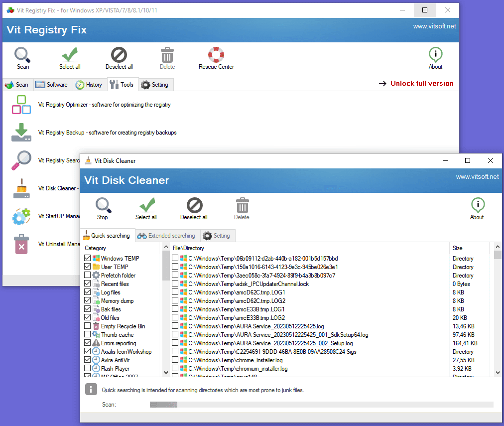Viewport: 504px width, 426px height.
Task: Launch Vit Disk Cleaner broom icon in tools list
Action: tap(21, 188)
